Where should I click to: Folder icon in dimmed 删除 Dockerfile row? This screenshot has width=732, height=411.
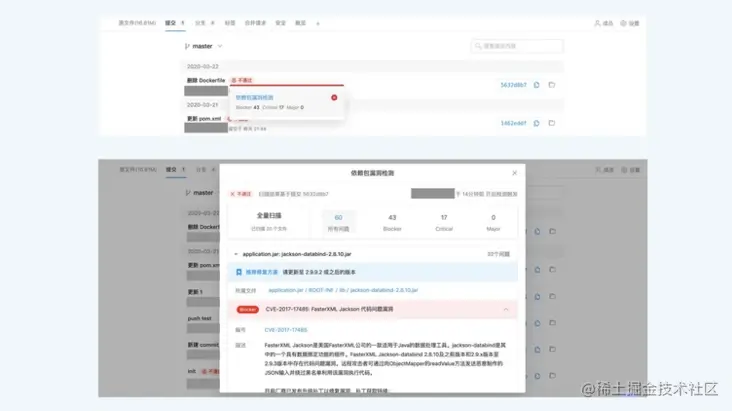[x=552, y=231]
